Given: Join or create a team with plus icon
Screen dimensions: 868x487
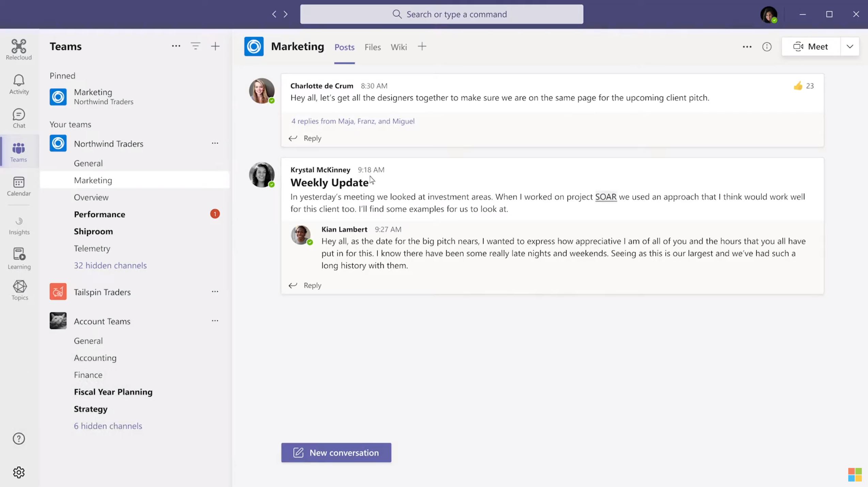Looking at the screenshot, I should coord(215,46).
